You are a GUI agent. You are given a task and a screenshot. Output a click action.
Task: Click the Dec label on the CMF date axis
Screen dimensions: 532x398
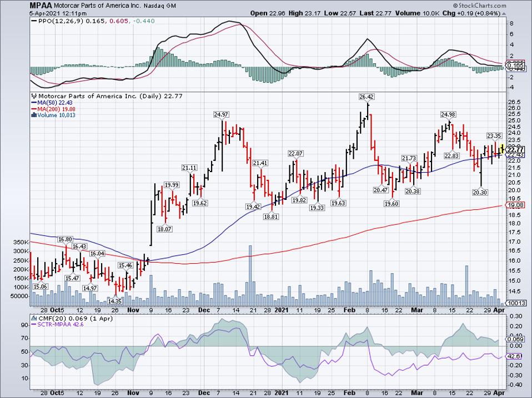pyautogui.click(x=204, y=393)
